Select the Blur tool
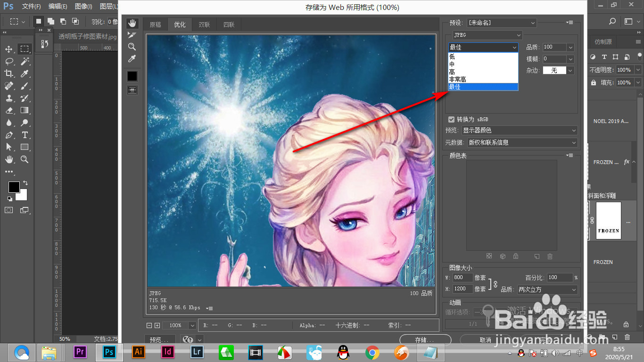The image size is (644, 362). (9, 123)
